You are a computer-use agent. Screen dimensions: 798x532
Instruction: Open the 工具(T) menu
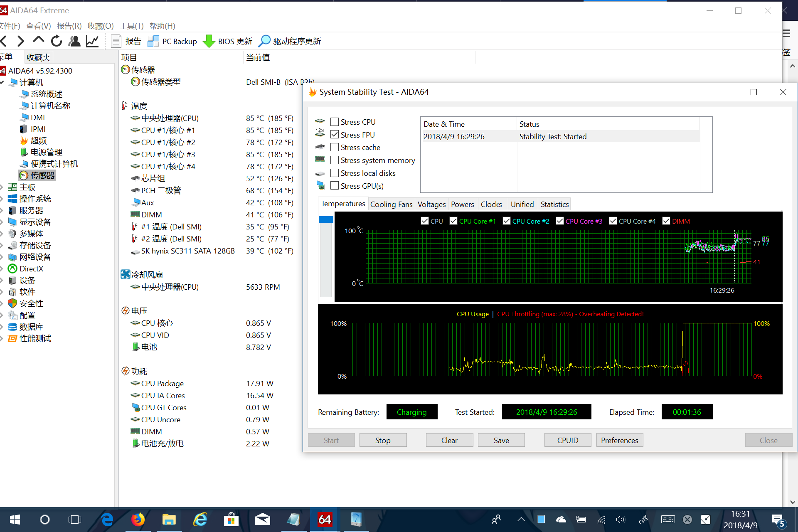(131, 26)
